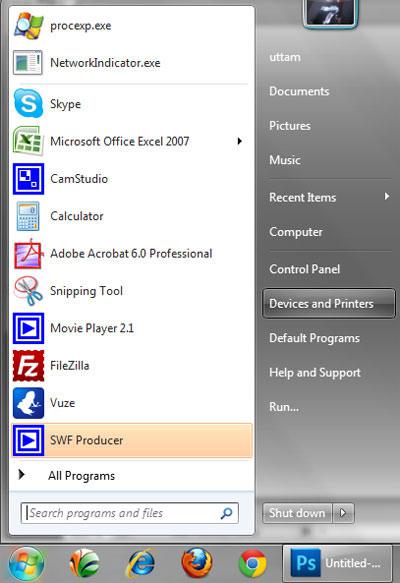The image size is (400, 583).
Task: Open the Shut down options arrow
Action: click(x=343, y=513)
